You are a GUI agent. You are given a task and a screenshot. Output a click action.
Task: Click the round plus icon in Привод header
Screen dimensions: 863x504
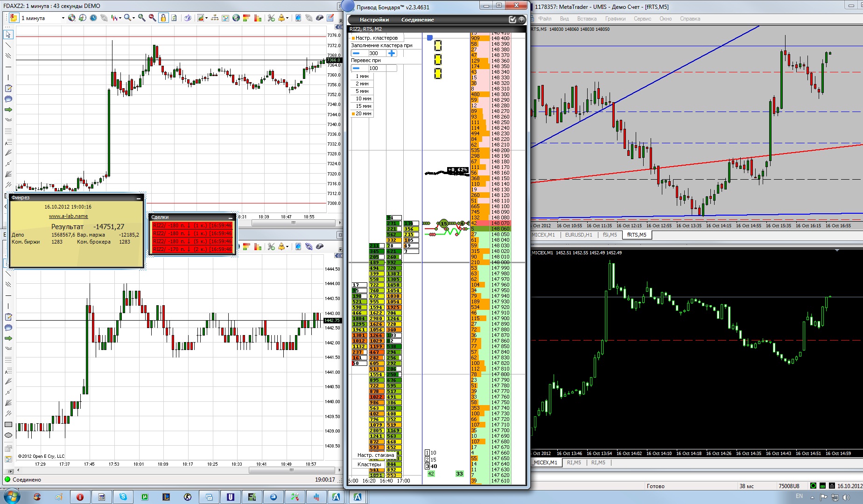(x=521, y=20)
